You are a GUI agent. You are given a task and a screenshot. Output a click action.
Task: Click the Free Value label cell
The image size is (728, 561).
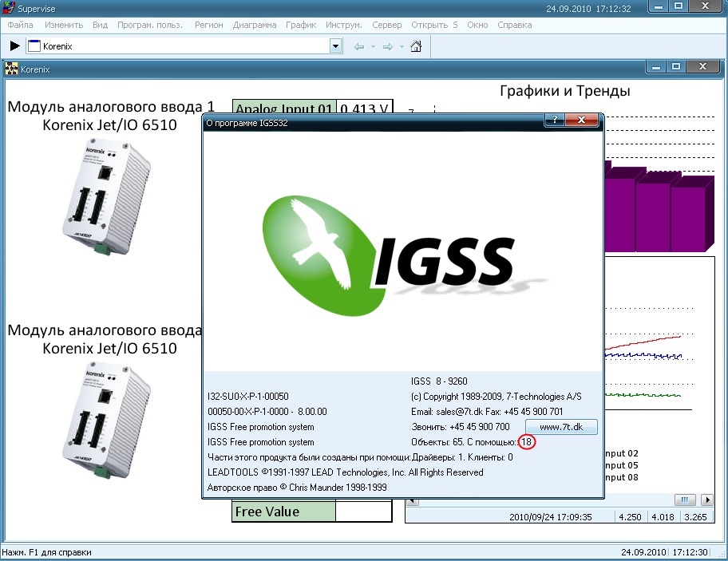[x=283, y=512]
